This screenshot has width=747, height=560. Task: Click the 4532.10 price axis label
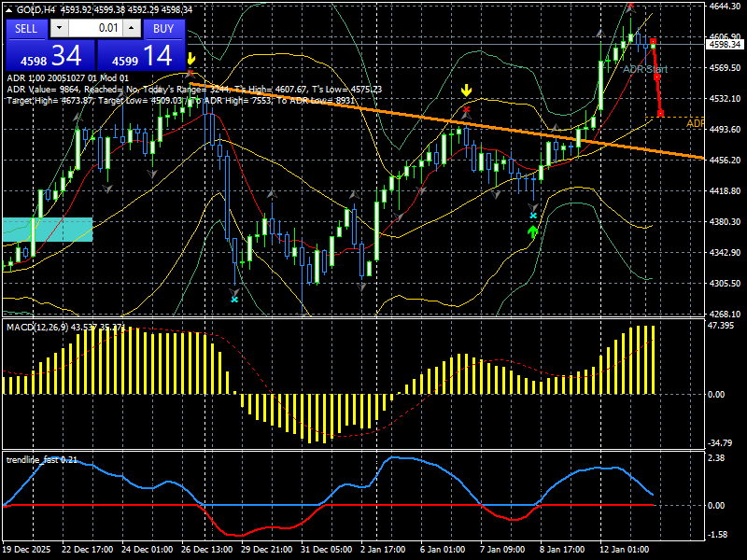(725, 99)
